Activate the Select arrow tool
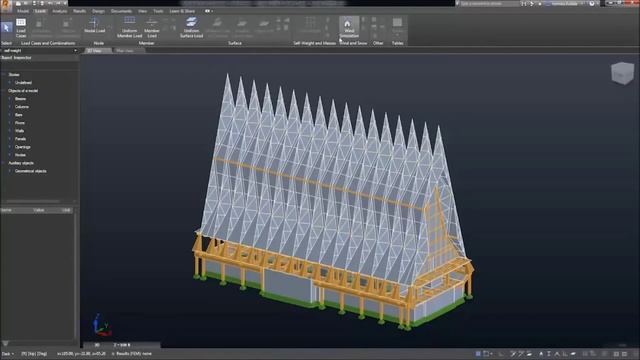Image resolution: width=640 pixels, height=360 pixels. tap(7, 28)
